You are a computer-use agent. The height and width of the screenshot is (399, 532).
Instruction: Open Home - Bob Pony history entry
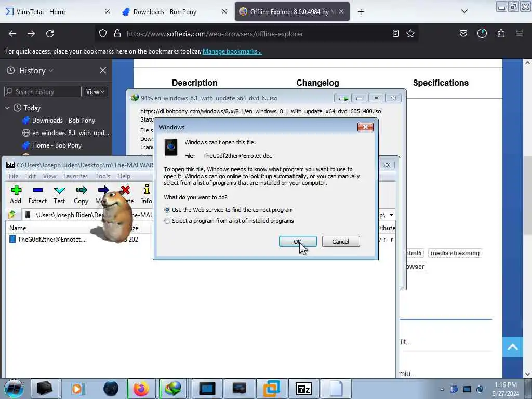tap(57, 145)
